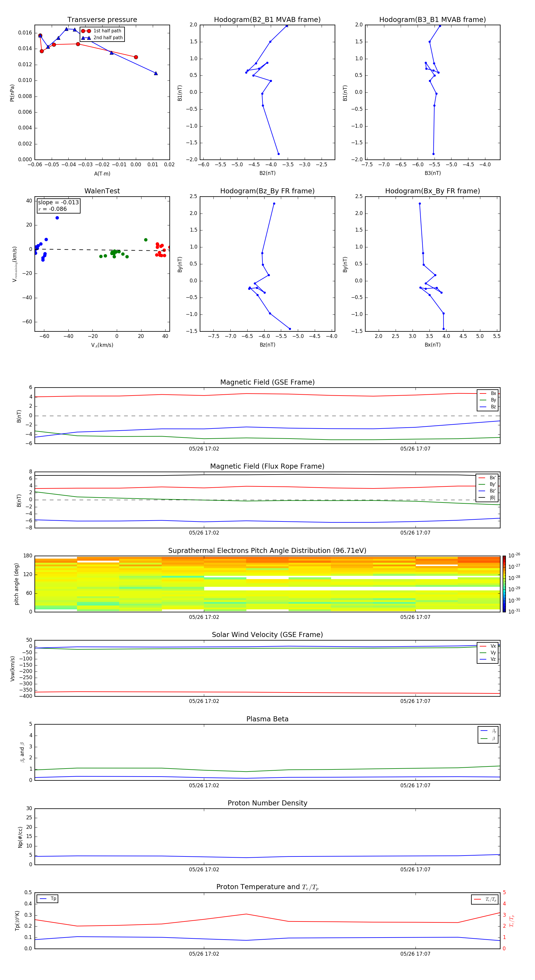Click the 'WalenTest' plot title
Screen dimensions: 535x980
tap(102, 191)
